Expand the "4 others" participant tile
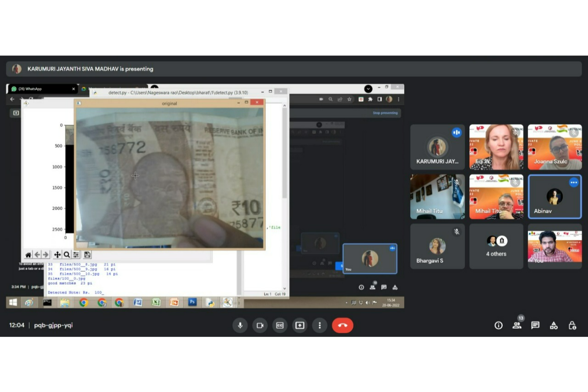Screen dimensions: 588x392 click(x=496, y=246)
